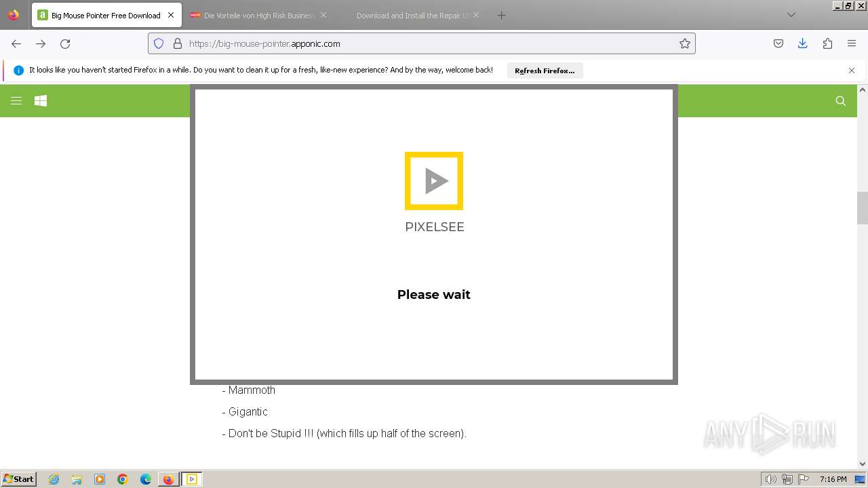Click the scrollbar down arrow
Image resolution: width=868 pixels, height=488 pixels.
[x=863, y=464]
